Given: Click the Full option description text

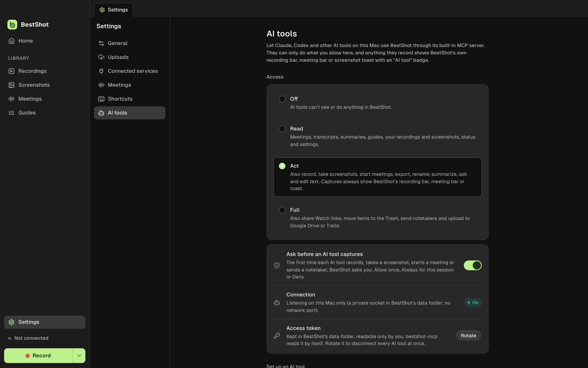Looking at the screenshot, I should pos(380,222).
